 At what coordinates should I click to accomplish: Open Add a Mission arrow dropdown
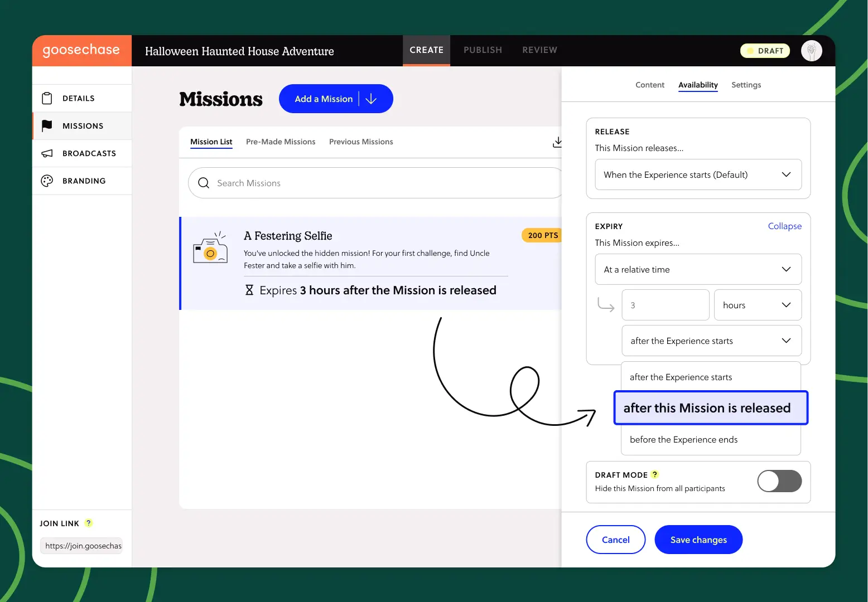pos(371,99)
